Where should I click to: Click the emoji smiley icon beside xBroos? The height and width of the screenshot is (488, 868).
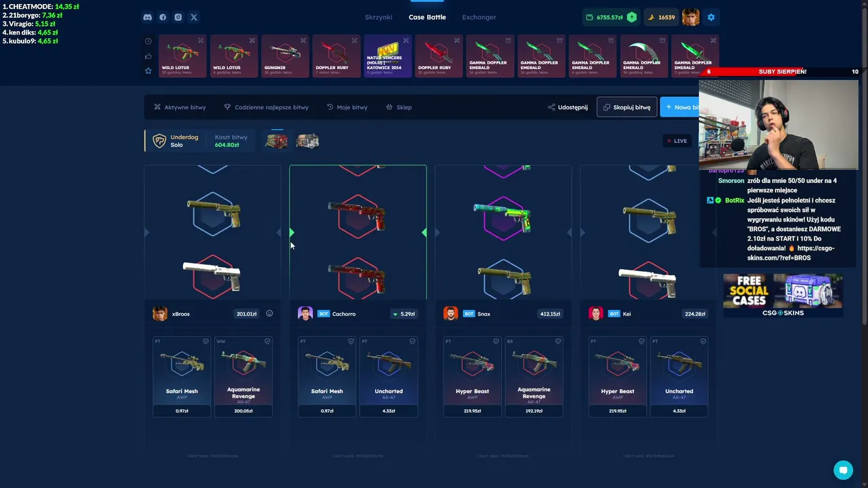click(269, 314)
